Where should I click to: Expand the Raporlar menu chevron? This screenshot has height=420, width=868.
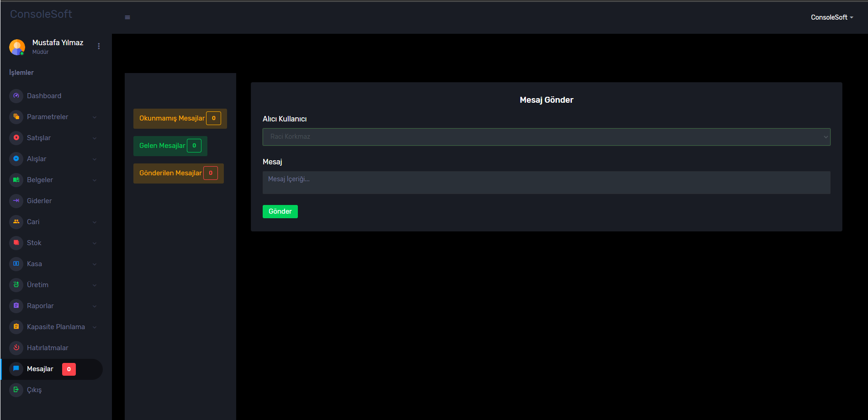(95, 306)
